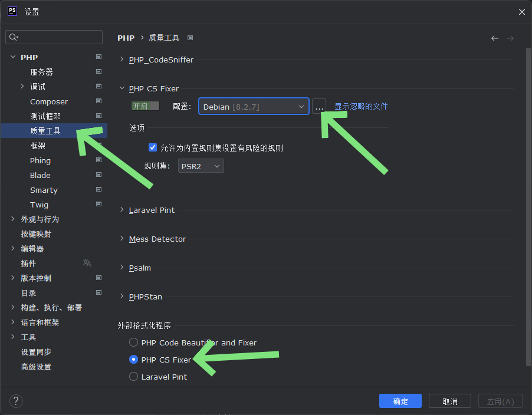
Task: Go forward with the right arrow icon
Action: (x=510, y=38)
